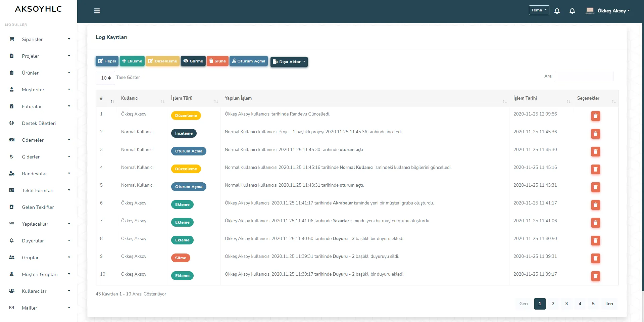This screenshot has height=322, width=644.
Task: Delete the log entry dated 2020-11-25 11:43:31
Action: [x=595, y=187]
